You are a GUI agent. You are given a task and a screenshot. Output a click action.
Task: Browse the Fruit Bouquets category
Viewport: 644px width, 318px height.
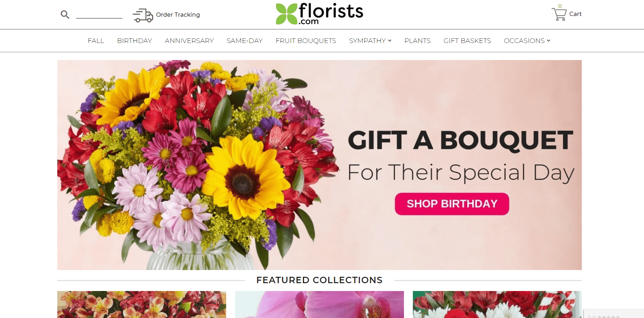306,41
